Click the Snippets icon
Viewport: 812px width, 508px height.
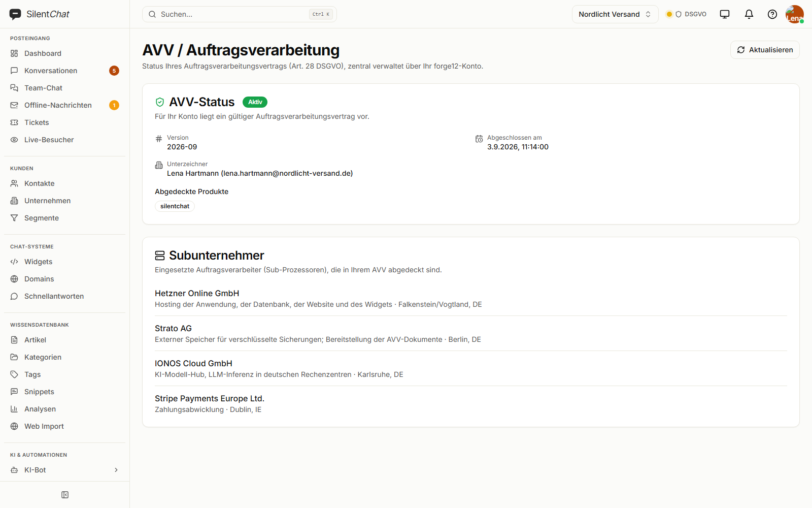(x=14, y=392)
